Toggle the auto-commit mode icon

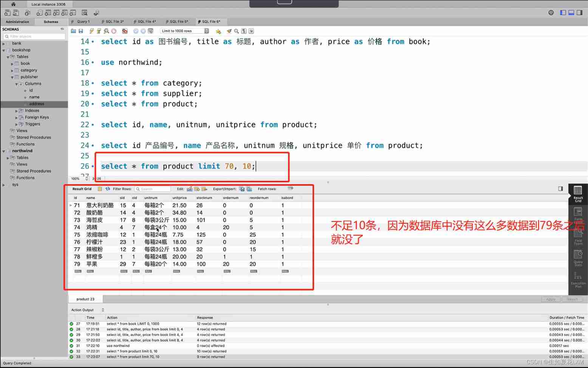pos(150,31)
